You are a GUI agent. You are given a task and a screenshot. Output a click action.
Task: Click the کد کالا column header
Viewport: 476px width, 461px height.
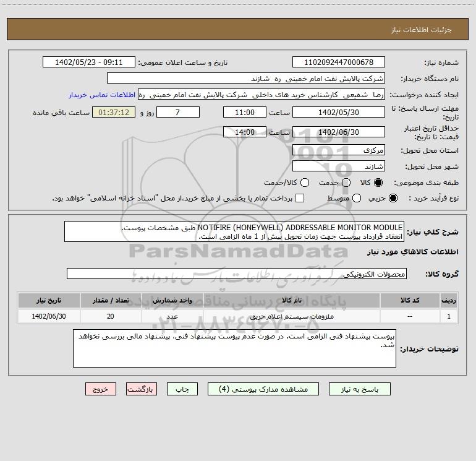pos(410,301)
